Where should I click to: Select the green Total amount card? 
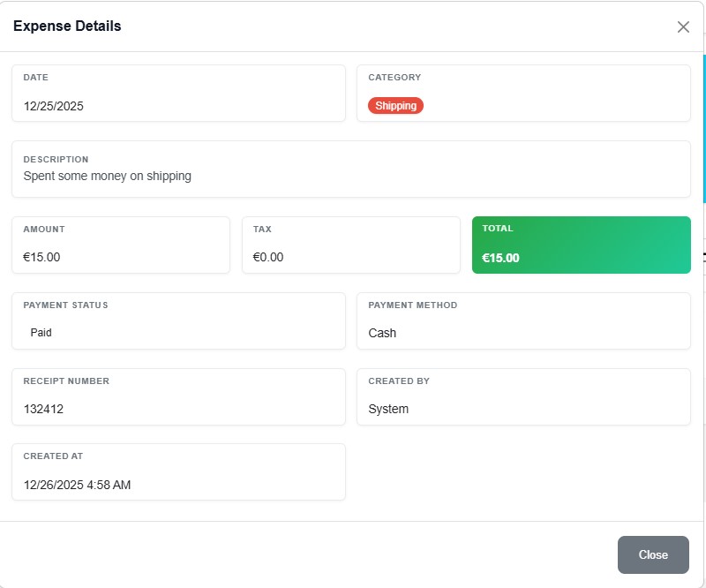pyautogui.click(x=581, y=245)
